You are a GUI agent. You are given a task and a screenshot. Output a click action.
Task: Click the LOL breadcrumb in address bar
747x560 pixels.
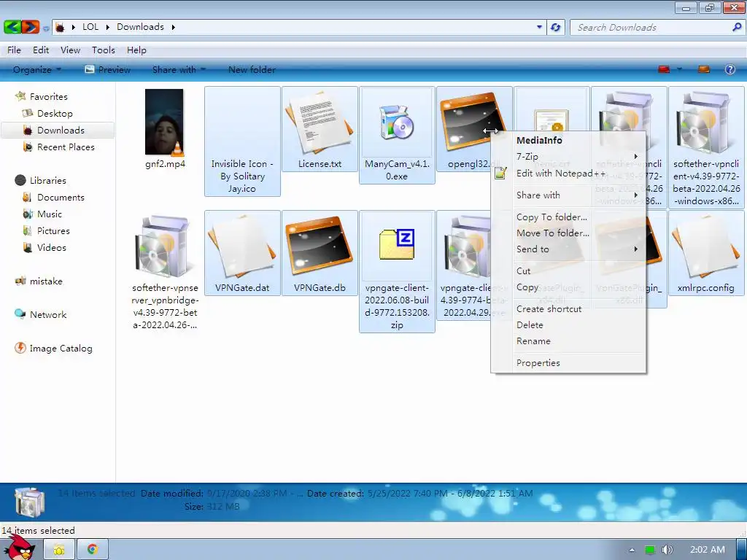(x=90, y=27)
